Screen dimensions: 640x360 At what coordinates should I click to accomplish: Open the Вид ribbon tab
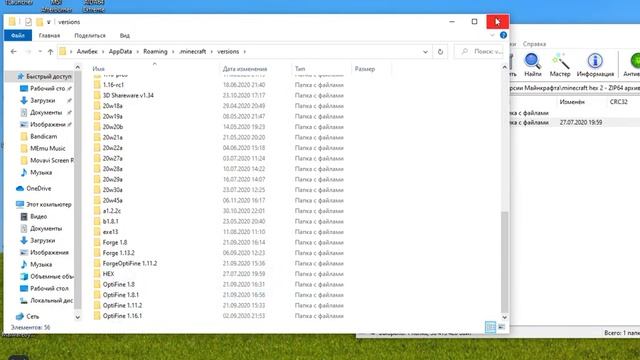(x=124, y=36)
